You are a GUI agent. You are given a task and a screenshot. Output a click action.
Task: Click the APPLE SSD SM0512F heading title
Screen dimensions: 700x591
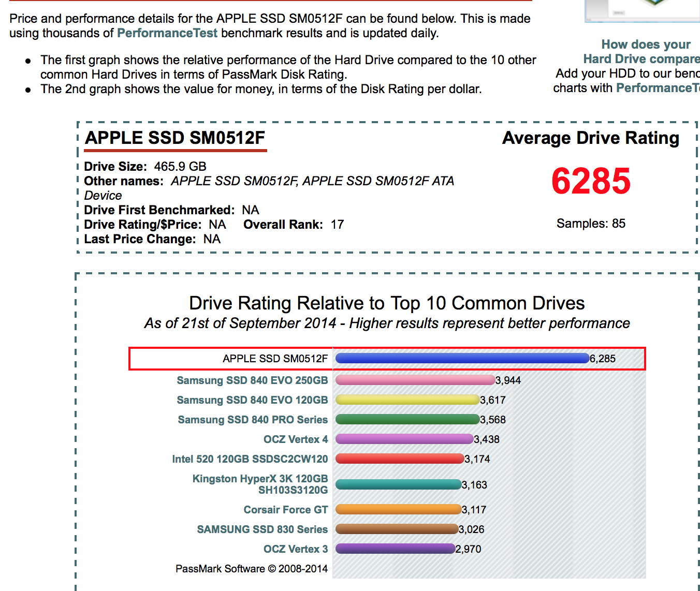pyautogui.click(x=175, y=138)
